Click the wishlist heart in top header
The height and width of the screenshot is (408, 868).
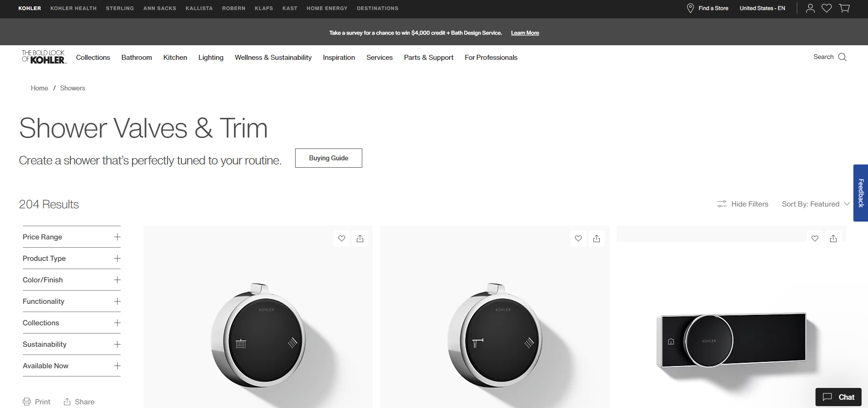[x=826, y=8]
